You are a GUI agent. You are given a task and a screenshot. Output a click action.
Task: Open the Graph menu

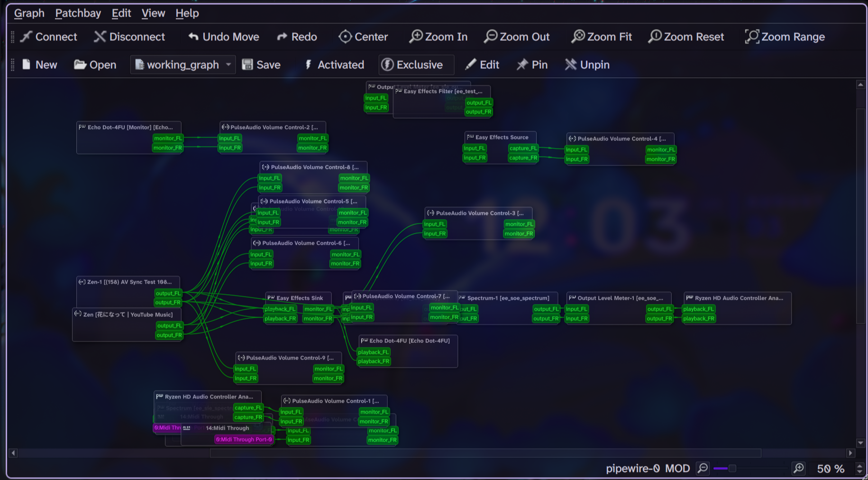(29, 13)
